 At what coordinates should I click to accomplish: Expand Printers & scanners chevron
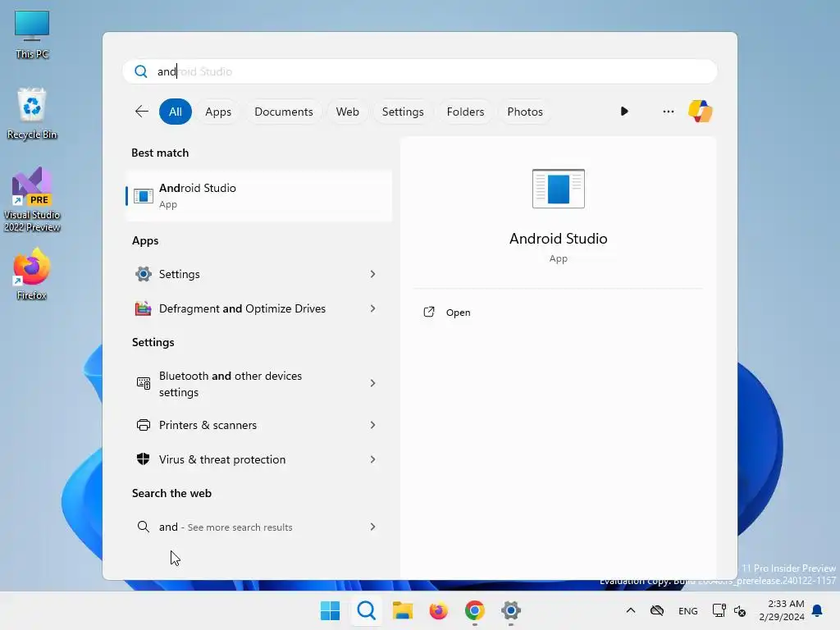point(373,425)
